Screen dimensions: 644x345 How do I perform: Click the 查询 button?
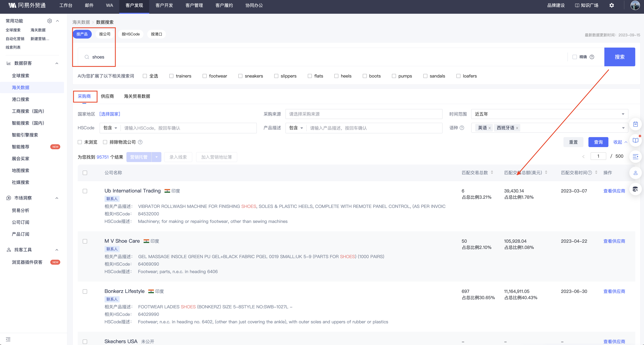tap(598, 142)
